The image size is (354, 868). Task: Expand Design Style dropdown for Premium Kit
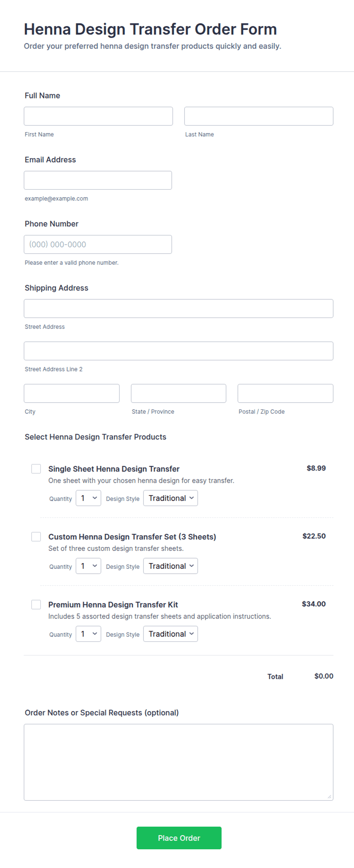171,634
